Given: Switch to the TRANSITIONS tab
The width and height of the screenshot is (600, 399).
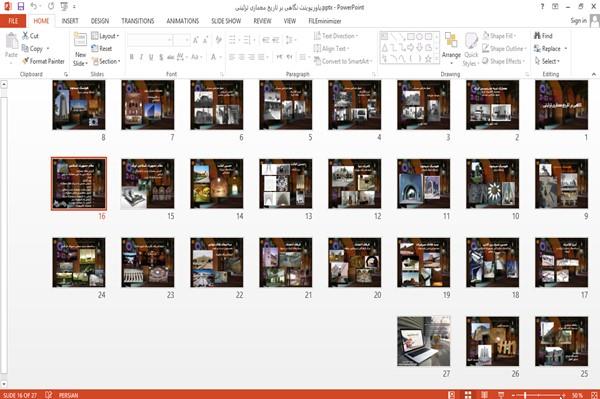Looking at the screenshot, I should pyautogui.click(x=138, y=21).
